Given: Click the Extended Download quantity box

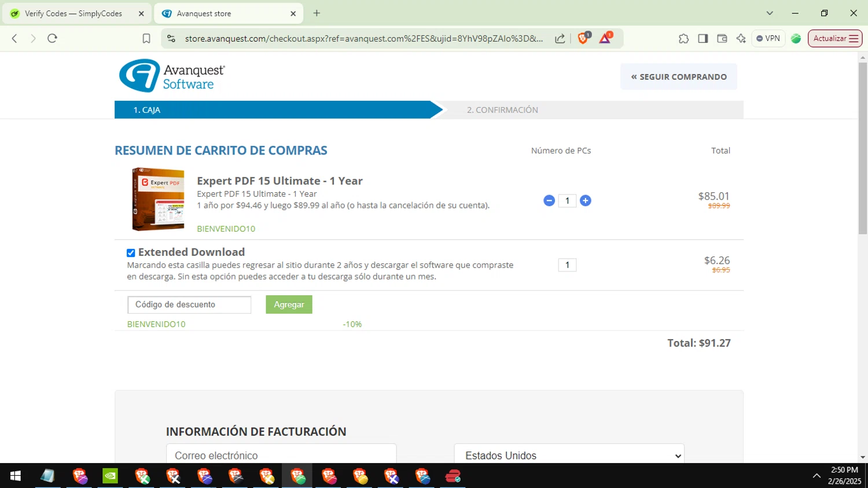Looking at the screenshot, I should click(x=567, y=265).
